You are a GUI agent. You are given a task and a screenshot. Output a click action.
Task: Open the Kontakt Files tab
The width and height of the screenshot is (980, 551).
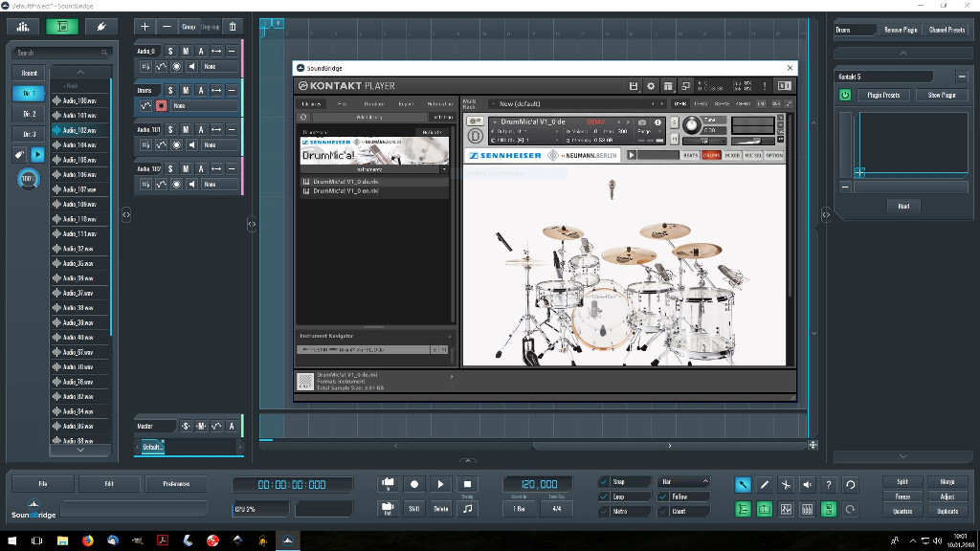[342, 103]
